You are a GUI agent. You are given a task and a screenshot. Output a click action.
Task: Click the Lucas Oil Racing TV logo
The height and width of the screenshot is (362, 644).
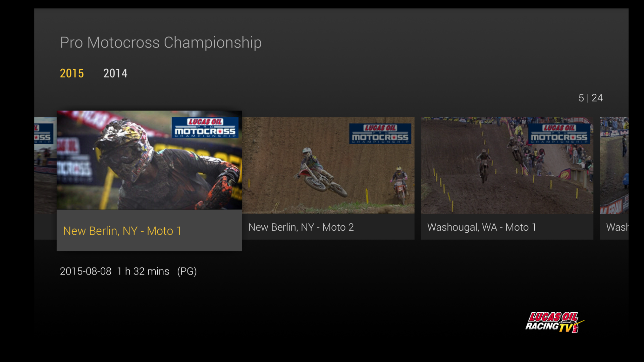coord(554,322)
